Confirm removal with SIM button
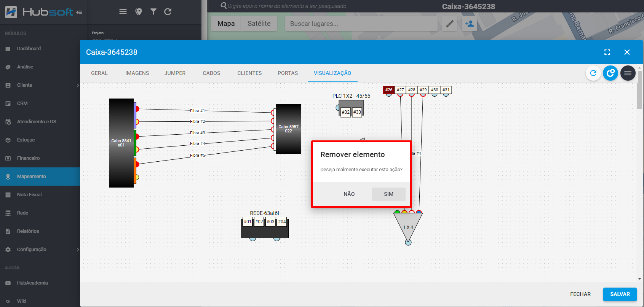The image size is (644, 307). (x=388, y=194)
